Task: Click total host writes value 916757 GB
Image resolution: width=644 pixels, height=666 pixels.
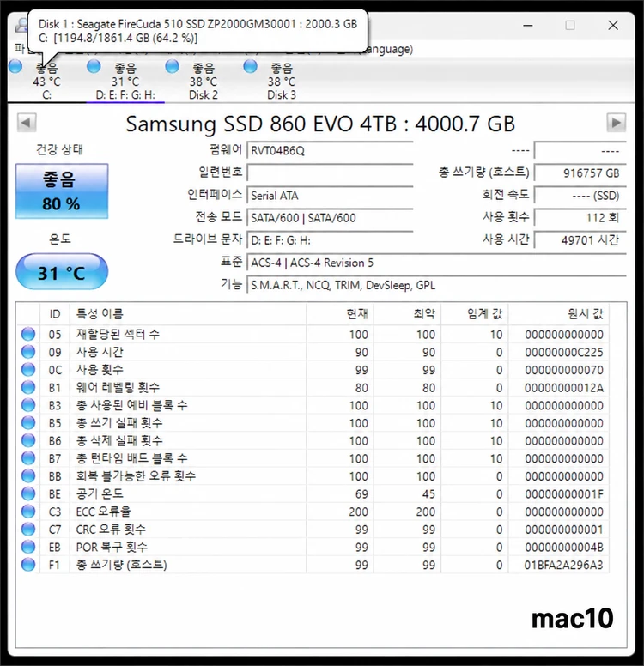Action: (580, 173)
